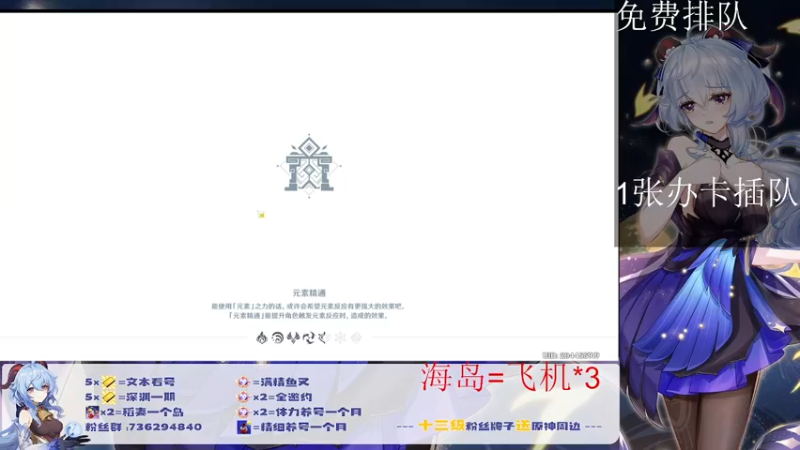Click the Ganyu chibi portrait in banner
The image size is (800, 450).
tap(41, 406)
